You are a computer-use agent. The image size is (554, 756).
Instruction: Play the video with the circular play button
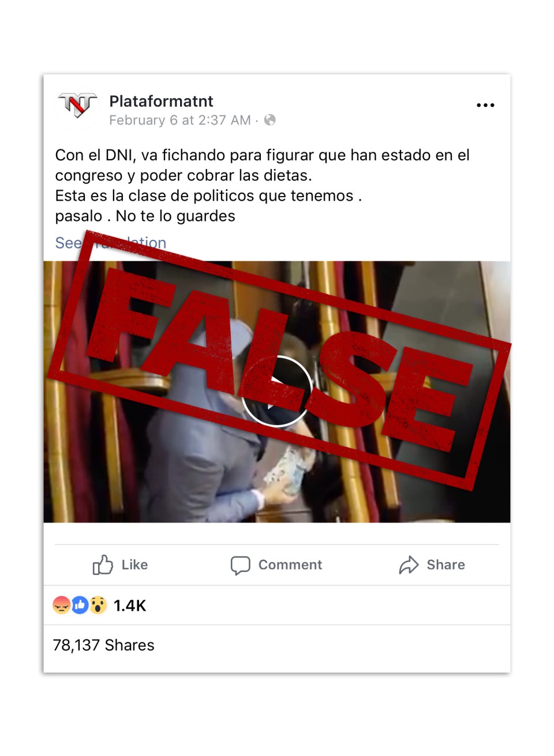[276, 391]
